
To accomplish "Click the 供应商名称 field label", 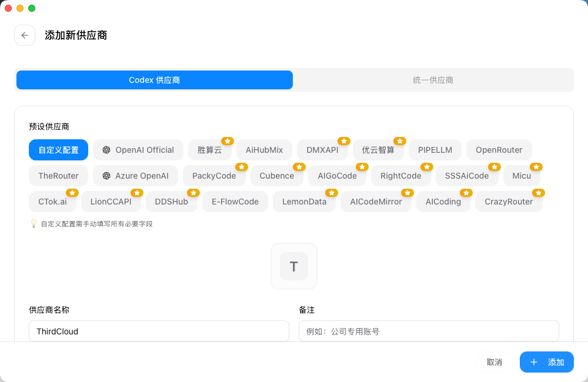I will [49, 310].
